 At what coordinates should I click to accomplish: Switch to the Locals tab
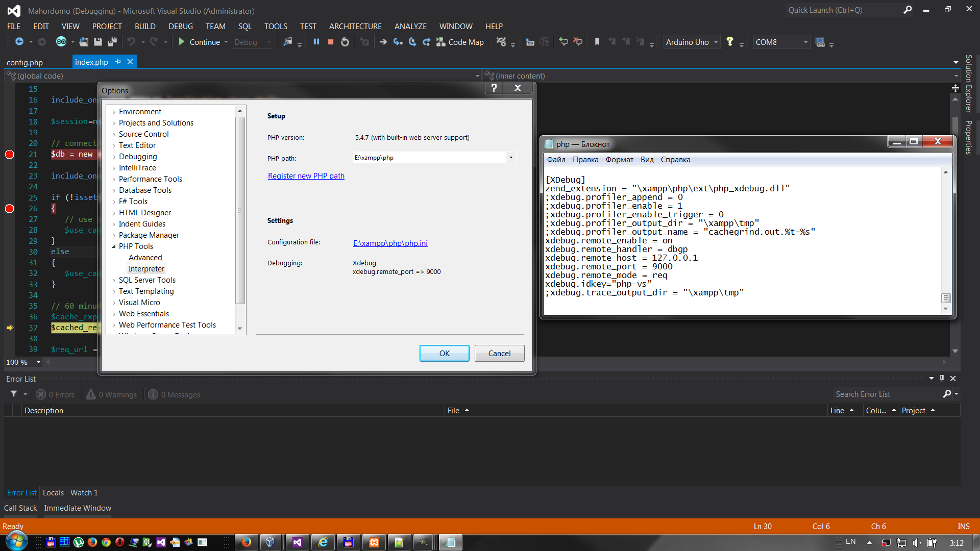coord(53,492)
